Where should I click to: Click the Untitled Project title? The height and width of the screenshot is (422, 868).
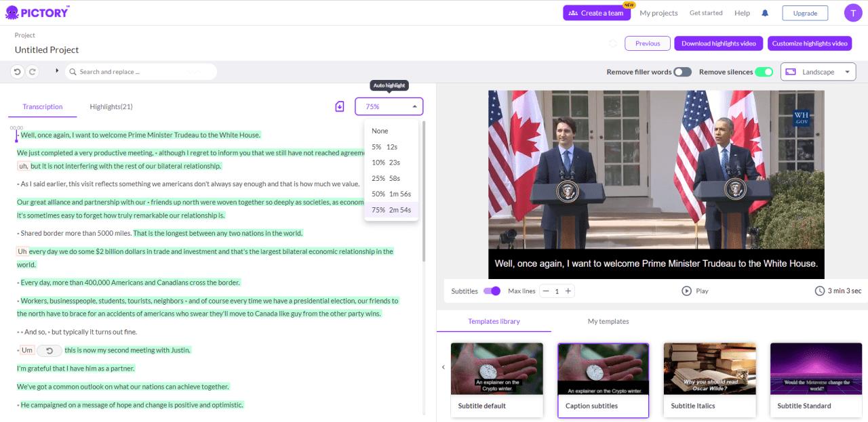47,49
